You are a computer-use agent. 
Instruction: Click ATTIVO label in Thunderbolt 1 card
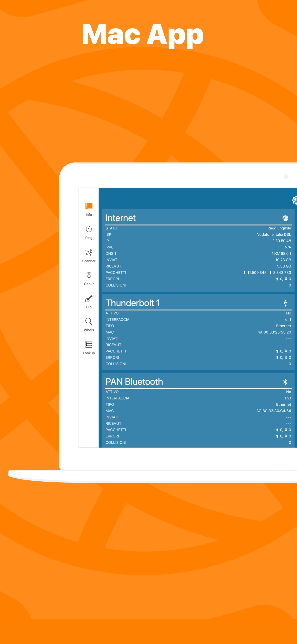(x=112, y=313)
